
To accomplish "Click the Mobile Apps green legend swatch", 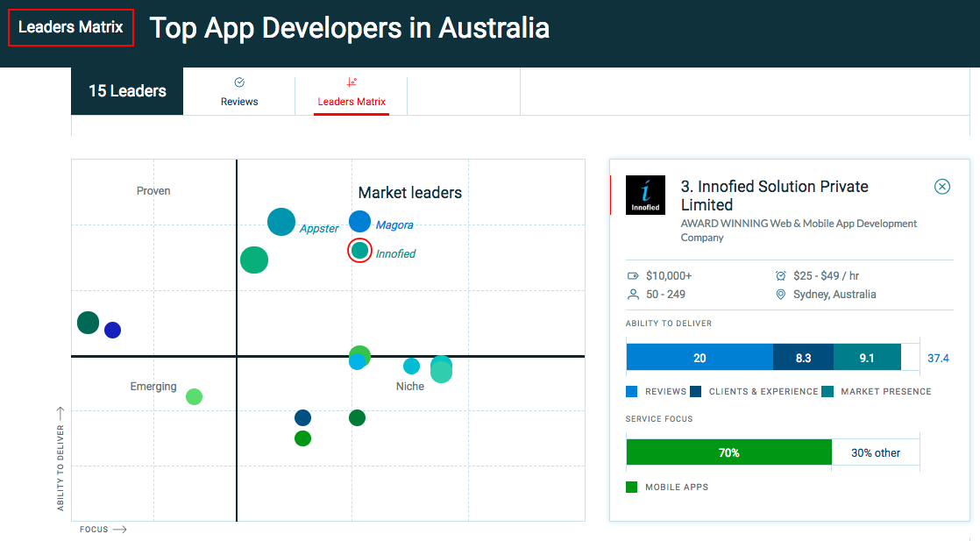I will [631, 488].
